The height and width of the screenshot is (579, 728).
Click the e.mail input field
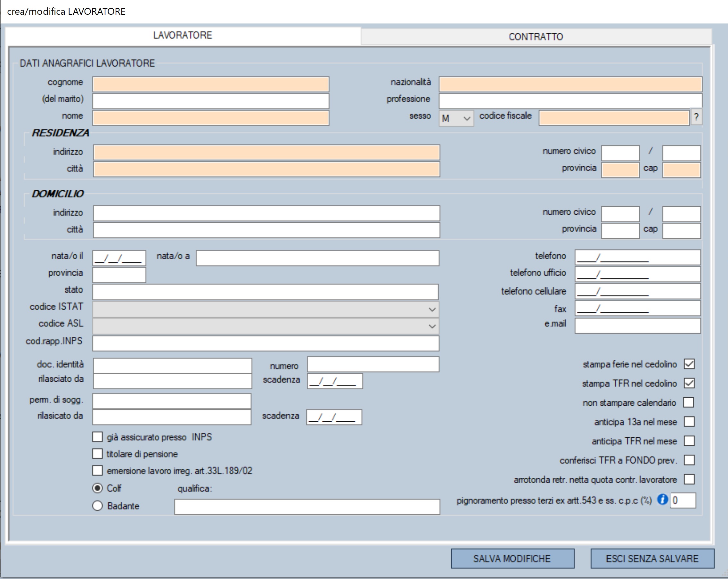click(x=637, y=326)
